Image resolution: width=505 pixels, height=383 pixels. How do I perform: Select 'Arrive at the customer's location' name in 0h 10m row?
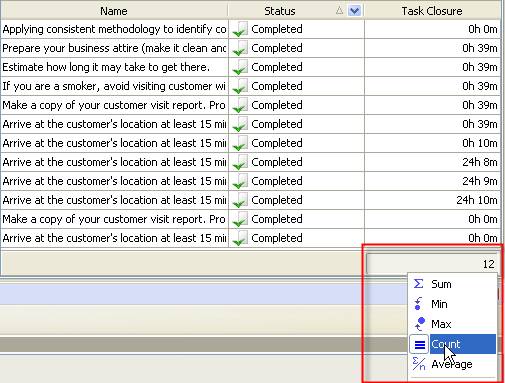tap(114, 143)
